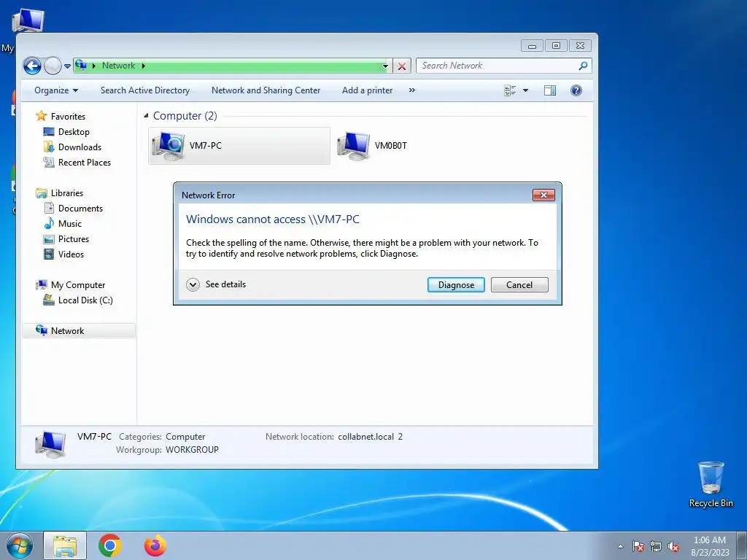Maximize the Network explorer window
The image size is (747, 560).
(556, 46)
